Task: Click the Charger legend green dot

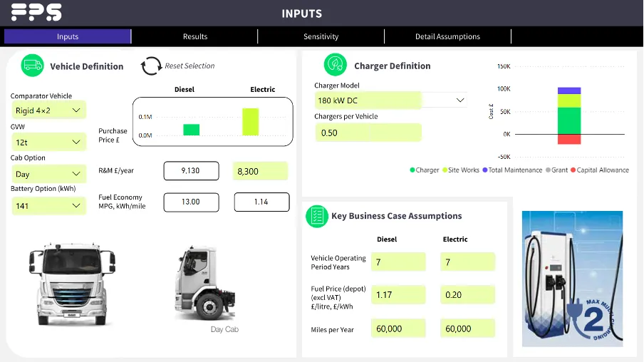Action: pos(412,170)
